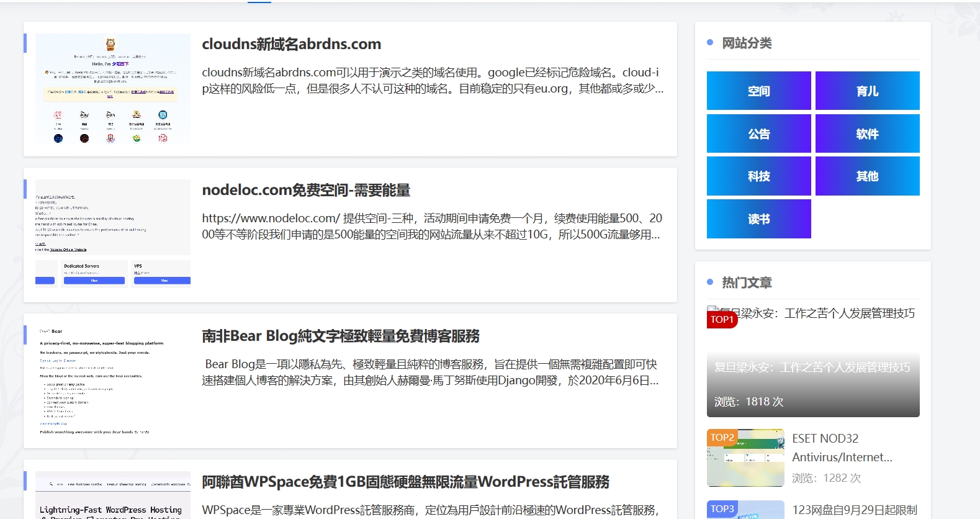Open the TOP1 复旦梁永安 featured article image
This screenshot has width=980, height=519.
click(x=813, y=361)
